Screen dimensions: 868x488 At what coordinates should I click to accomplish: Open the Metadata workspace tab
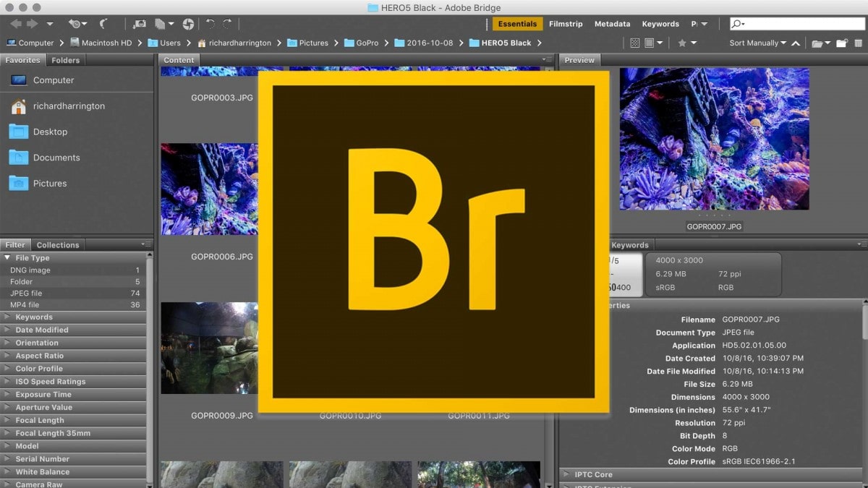612,23
